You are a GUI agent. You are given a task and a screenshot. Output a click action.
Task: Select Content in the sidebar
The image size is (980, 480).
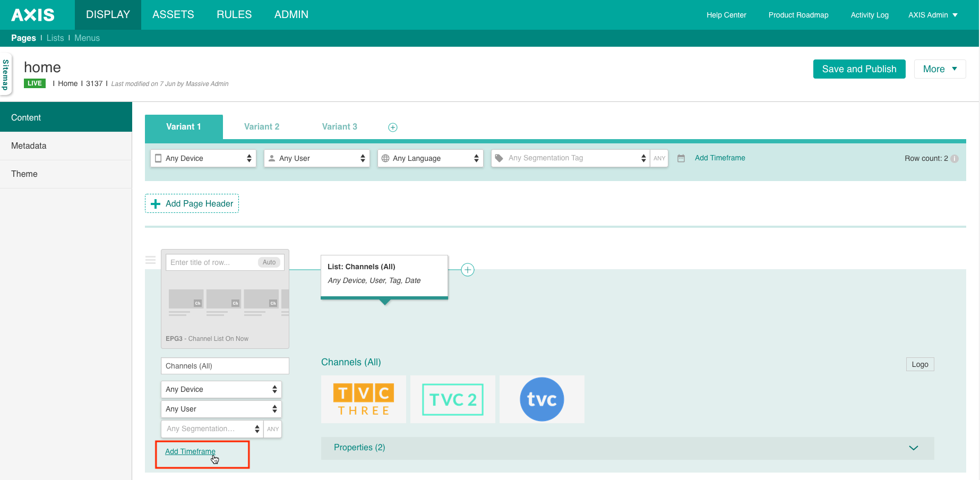click(66, 117)
